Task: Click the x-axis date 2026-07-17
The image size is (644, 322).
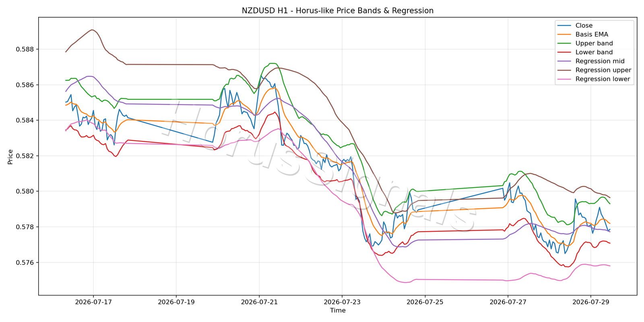Action: pyautogui.click(x=93, y=301)
